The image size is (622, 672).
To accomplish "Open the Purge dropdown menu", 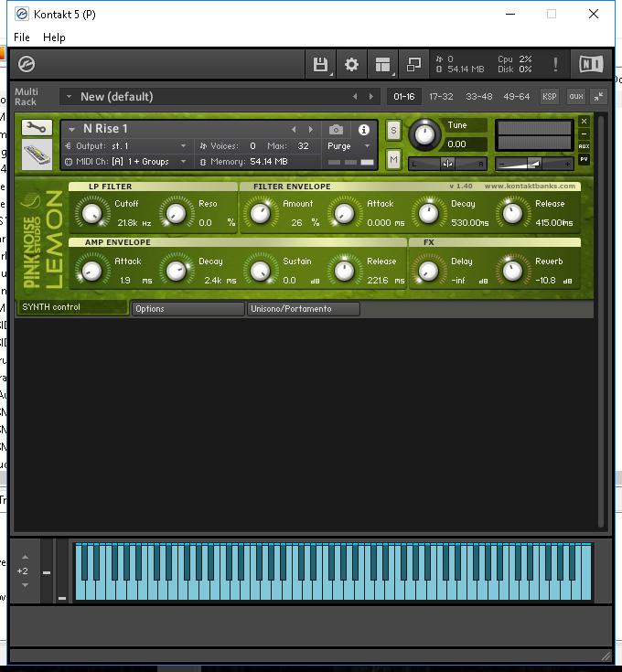I will pos(349,146).
